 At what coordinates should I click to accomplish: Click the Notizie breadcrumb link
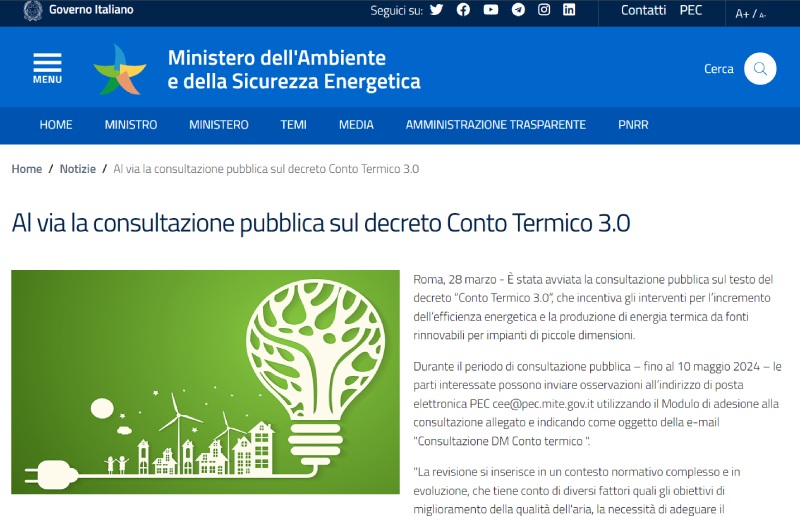click(78, 169)
